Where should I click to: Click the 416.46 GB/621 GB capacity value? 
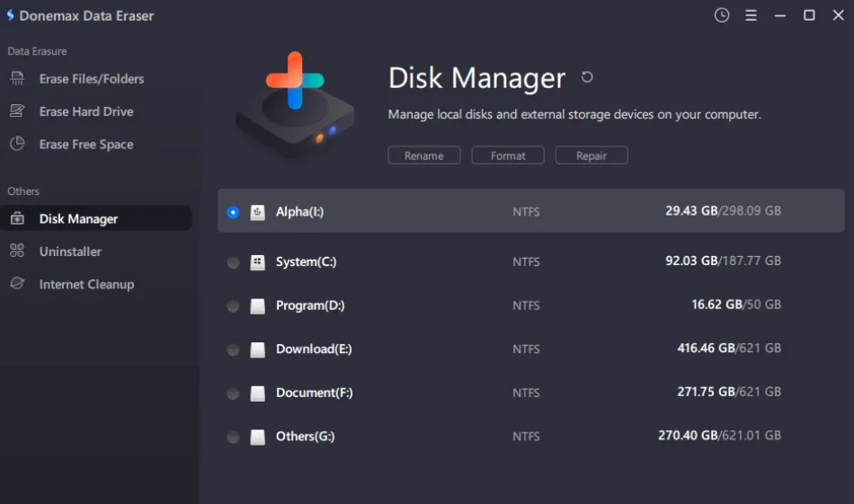[x=729, y=348]
